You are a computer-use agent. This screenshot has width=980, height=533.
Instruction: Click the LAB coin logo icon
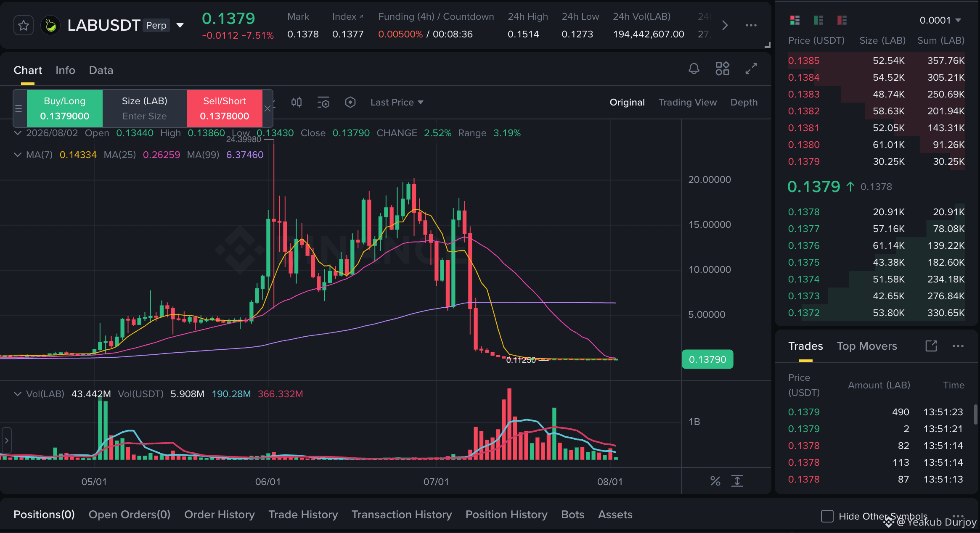tap(50, 26)
